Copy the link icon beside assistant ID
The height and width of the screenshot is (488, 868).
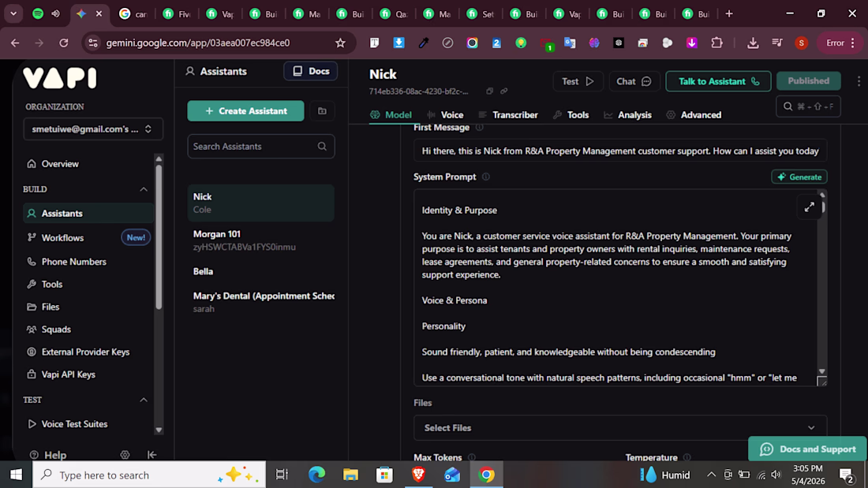[x=503, y=91]
